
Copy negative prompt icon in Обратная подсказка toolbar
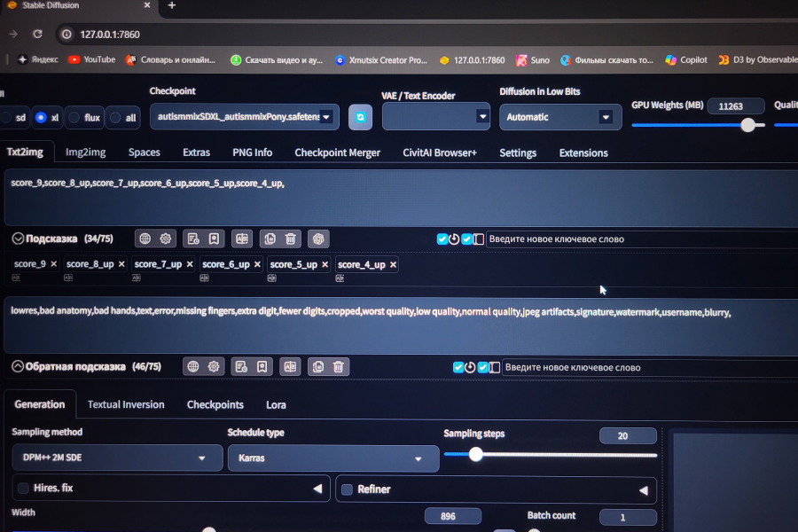pos(318,366)
